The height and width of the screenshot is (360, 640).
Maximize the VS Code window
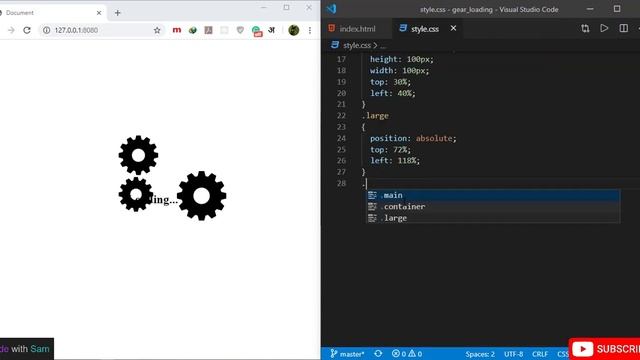click(x=617, y=9)
